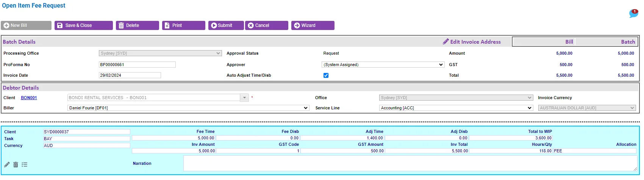Image resolution: width=644 pixels, height=180 pixels.
Task: Toggle the Auto Adjust Time/Disb checkbox
Action: pos(326,75)
